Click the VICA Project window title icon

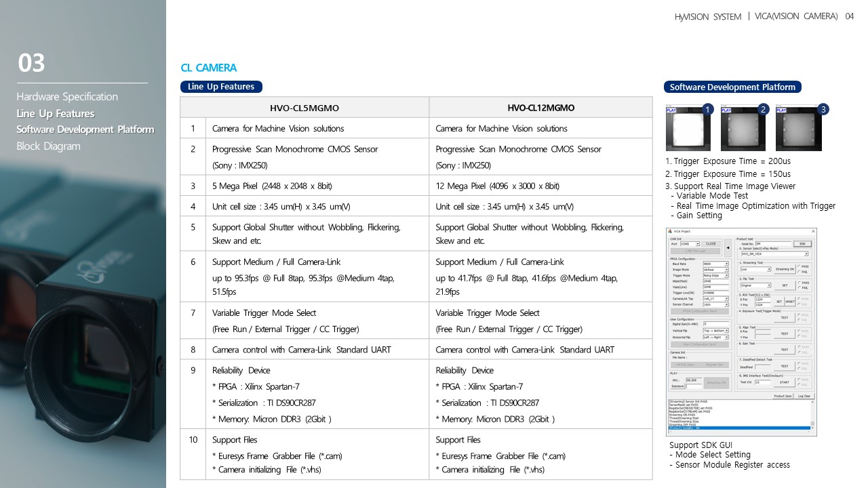tap(670, 231)
